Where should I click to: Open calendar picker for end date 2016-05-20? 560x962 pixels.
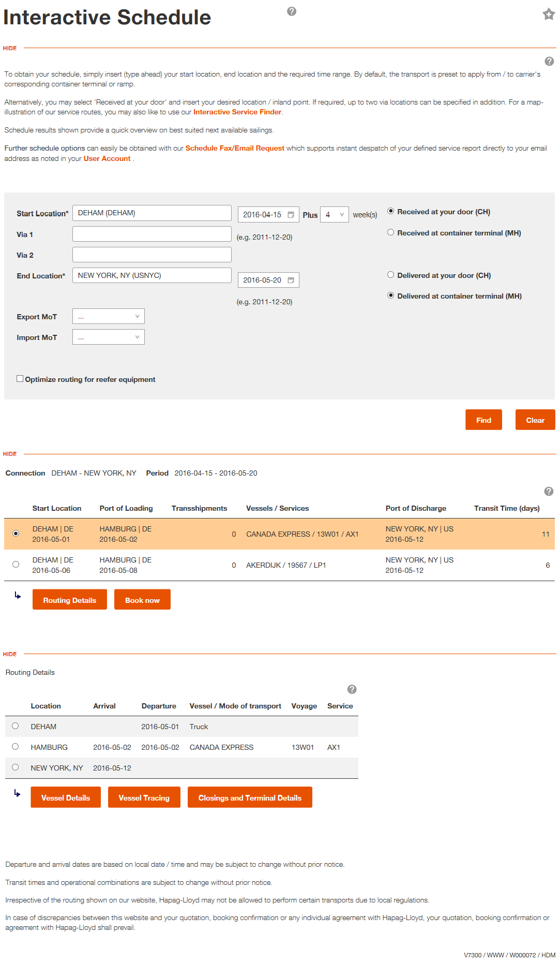point(291,280)
